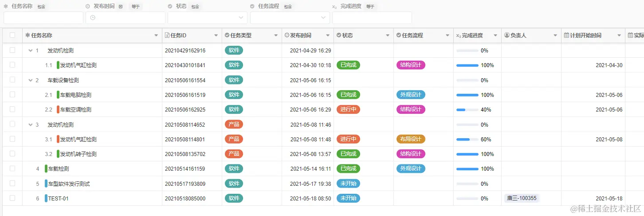644x216 pixels.
Task: Click planned start date 2021-05-18
Action: click(x=609, y=199)
